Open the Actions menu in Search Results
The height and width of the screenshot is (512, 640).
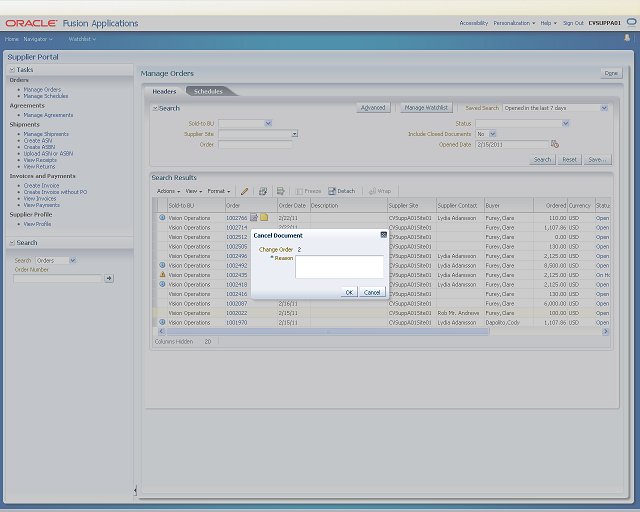(168, 191)
